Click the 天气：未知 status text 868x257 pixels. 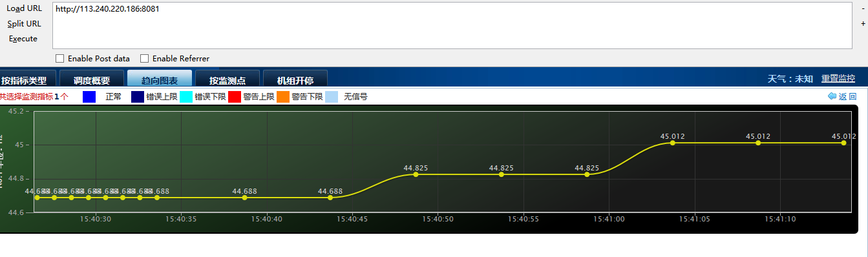click(x=790, y=78)
